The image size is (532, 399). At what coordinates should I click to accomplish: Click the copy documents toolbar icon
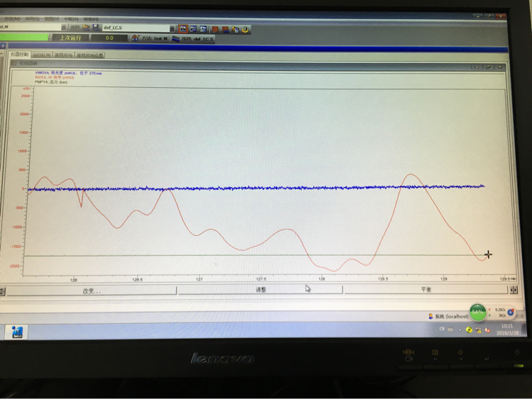235,30
